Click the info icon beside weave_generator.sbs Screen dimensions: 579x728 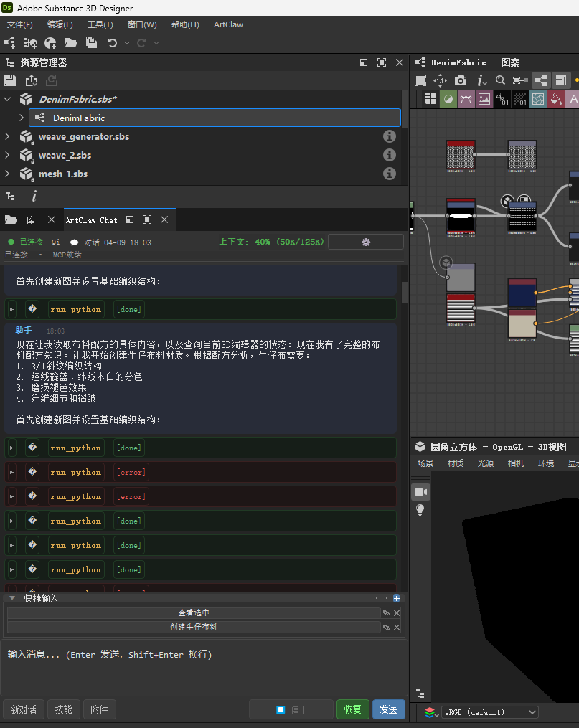click(390, 136)
